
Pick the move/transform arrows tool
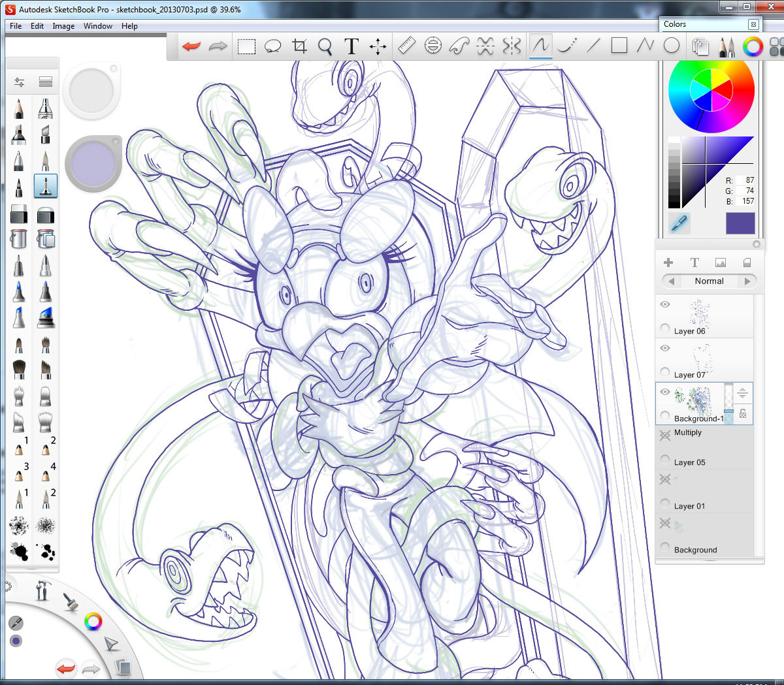378,46
